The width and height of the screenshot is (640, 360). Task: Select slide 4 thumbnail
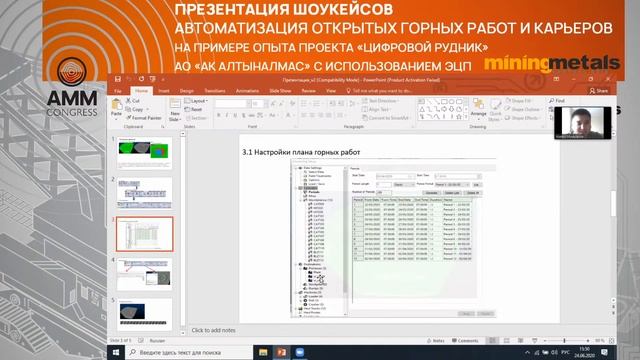(144, 274)
